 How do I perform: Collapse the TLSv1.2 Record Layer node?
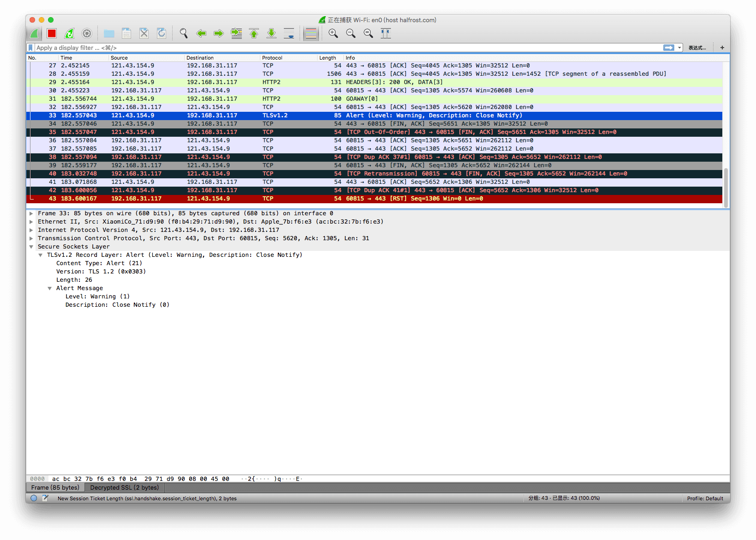(x=40, y=255)
